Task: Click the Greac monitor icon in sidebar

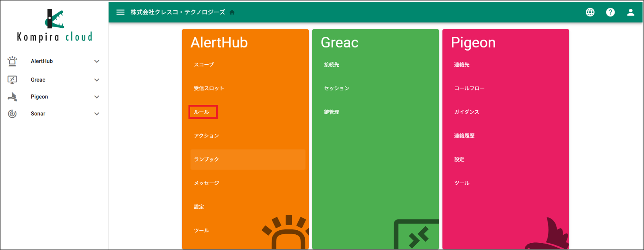Action: click(12, 80)
